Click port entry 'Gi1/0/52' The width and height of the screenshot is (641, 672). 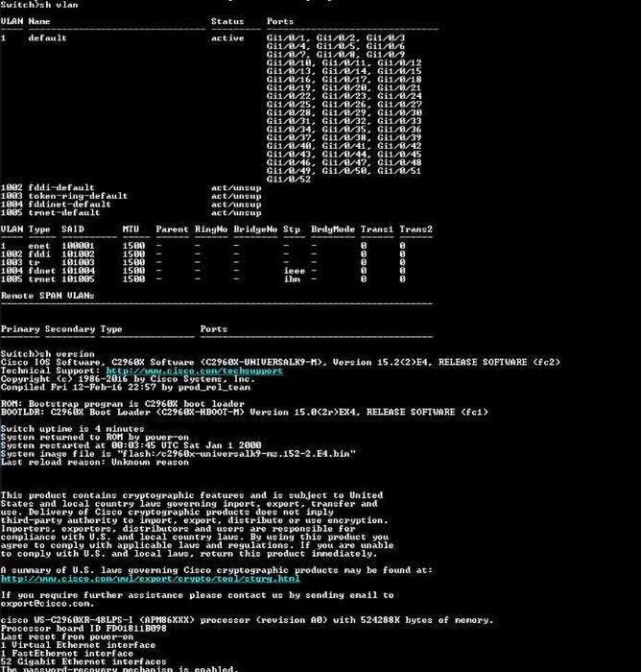pyautogui.click(x=289, y=180)
